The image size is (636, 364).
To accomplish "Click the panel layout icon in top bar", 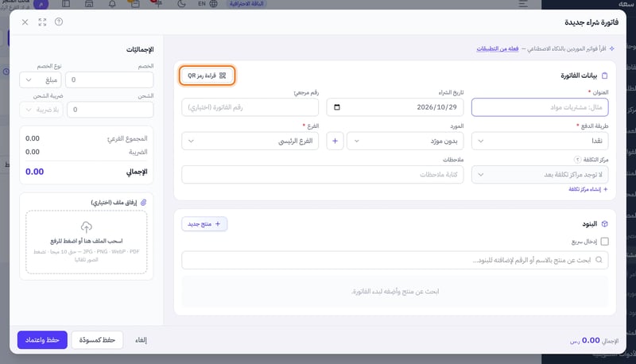I will 66,4.
